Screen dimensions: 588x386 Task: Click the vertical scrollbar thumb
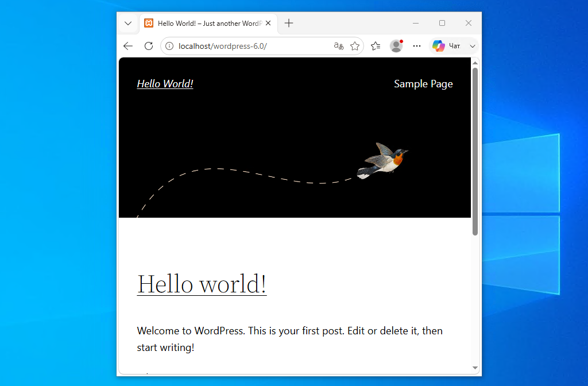pos(475,152)
